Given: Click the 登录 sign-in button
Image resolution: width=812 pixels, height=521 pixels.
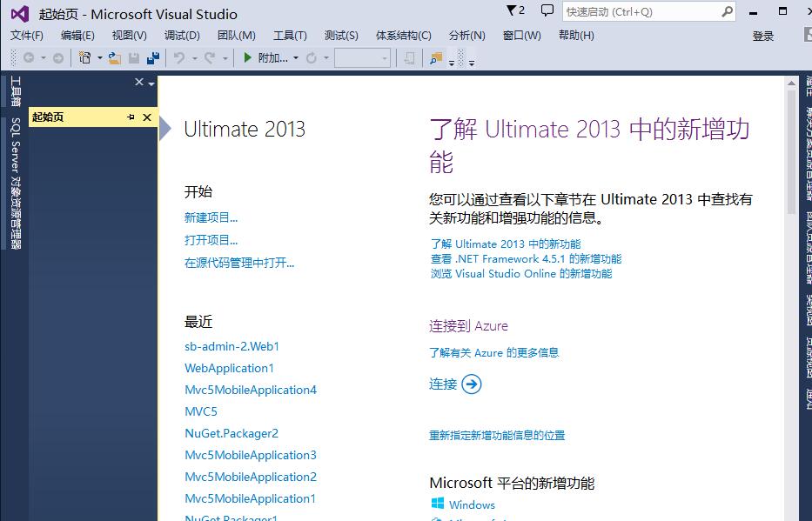Looking at the screenshot, I should pyautogui.click(x=762, y=36).
